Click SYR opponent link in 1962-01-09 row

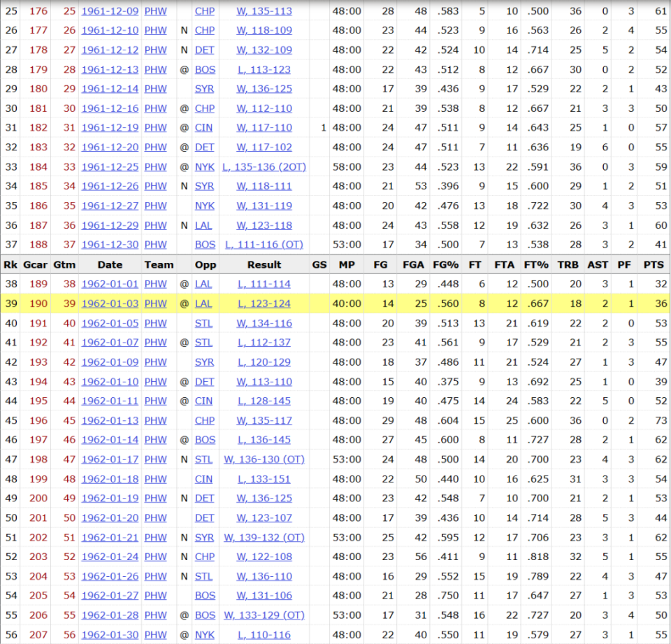click(x=204, y=362)
